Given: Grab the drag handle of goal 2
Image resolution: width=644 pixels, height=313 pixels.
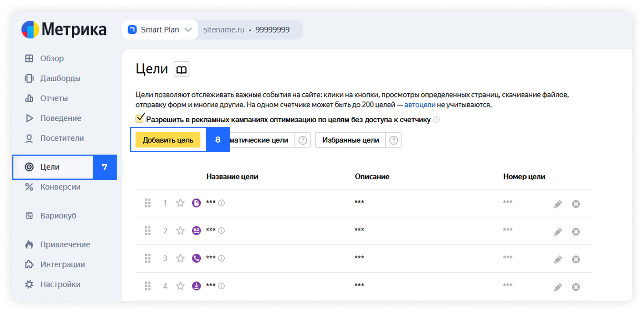Looking at the screenshot, I should [x=148, y=231].
